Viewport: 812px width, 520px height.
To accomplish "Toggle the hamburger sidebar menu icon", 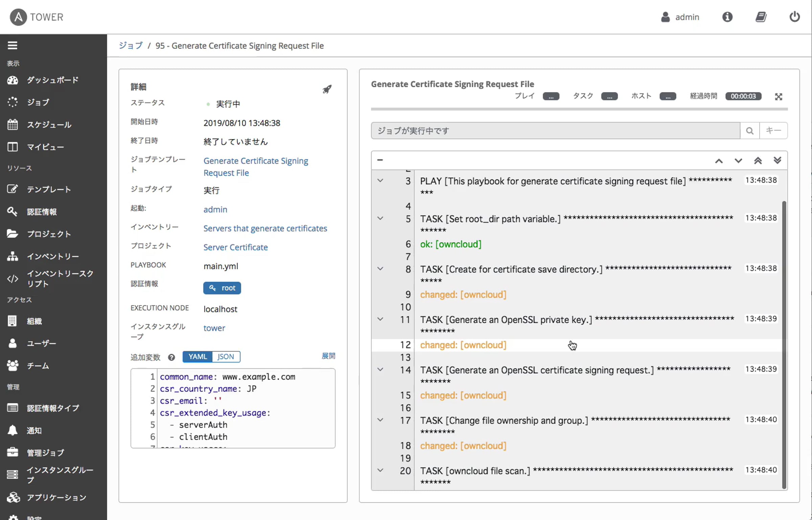I will [13, 45].
